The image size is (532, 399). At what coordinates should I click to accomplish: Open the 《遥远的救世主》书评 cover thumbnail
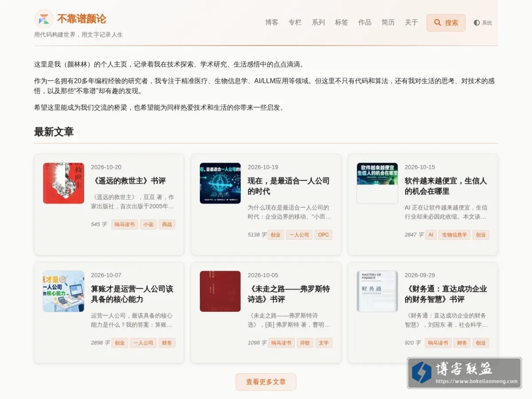(x=63, y=183)
